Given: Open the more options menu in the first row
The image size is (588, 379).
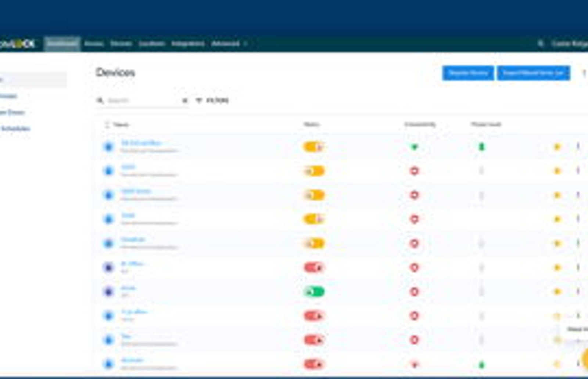Looking at the screenshot, I should click(x=578, y=147).
